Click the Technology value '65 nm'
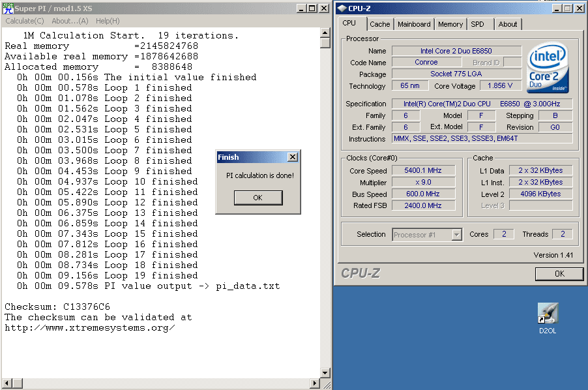This screenshot has height=390, width=588. point(410,85)
